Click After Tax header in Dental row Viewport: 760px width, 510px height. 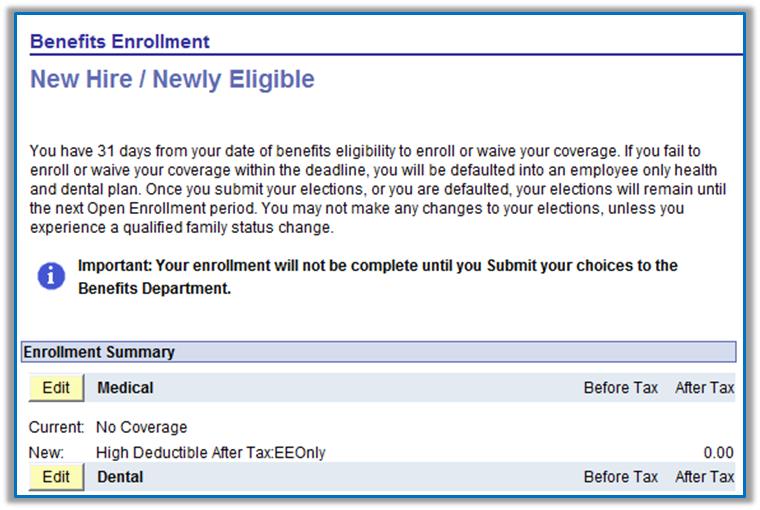click(705, 477)
